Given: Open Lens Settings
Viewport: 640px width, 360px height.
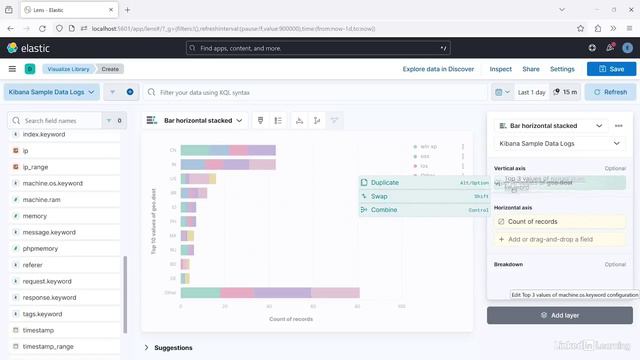Looking at the screenshot, I should pos(562,69).
